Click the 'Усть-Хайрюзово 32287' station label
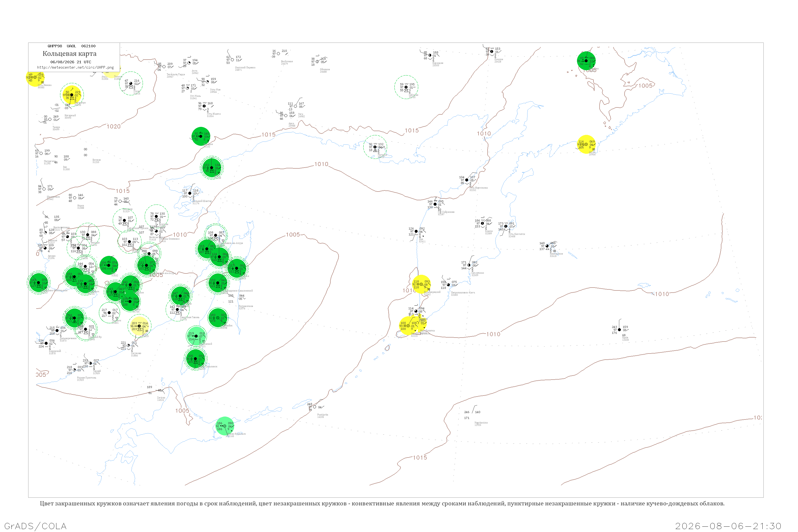The width and height of the screenshot is (798, 532). tap(446, 213)
